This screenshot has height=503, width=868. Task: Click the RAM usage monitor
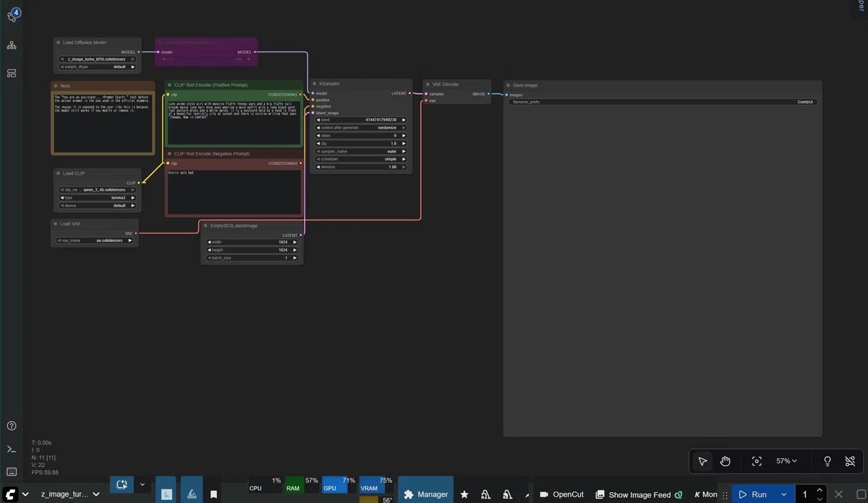click(x=302, y=484)
